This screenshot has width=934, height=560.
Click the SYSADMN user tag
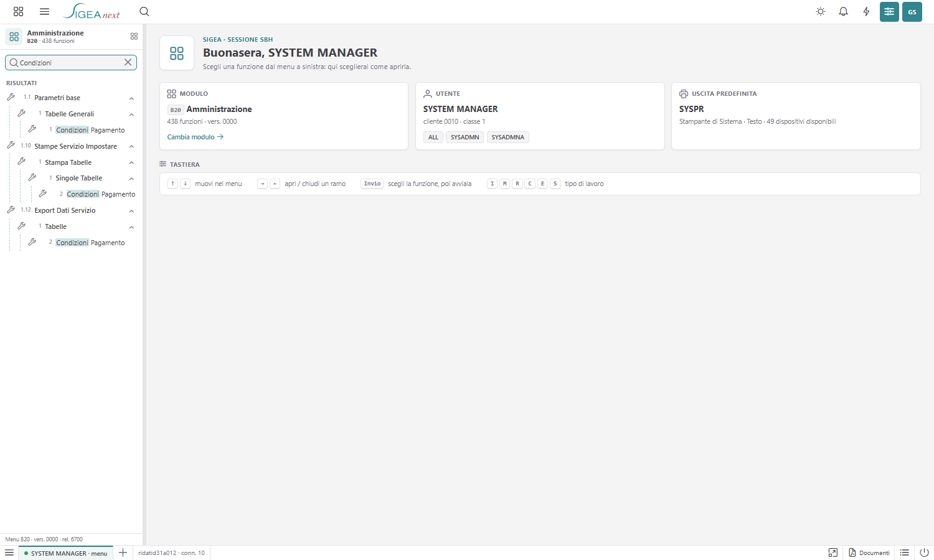(x=465, y=137)
